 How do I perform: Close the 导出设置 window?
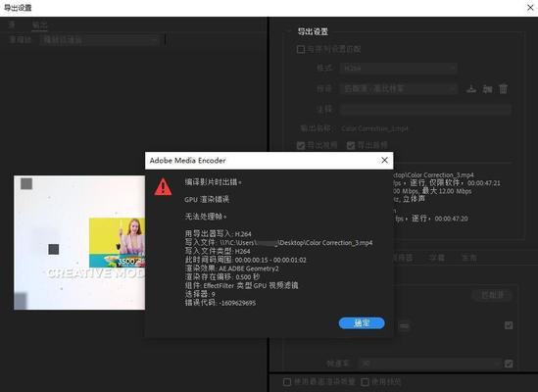pos(530,7)
